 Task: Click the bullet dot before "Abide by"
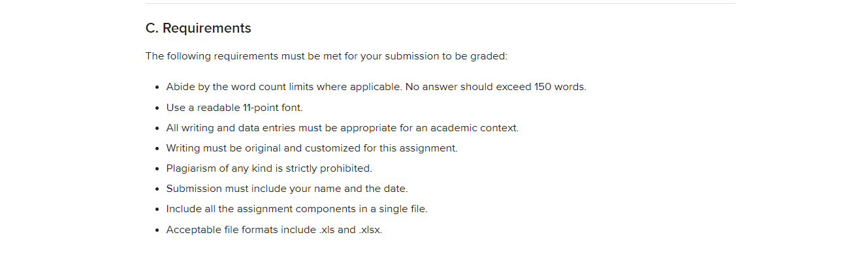158,87
